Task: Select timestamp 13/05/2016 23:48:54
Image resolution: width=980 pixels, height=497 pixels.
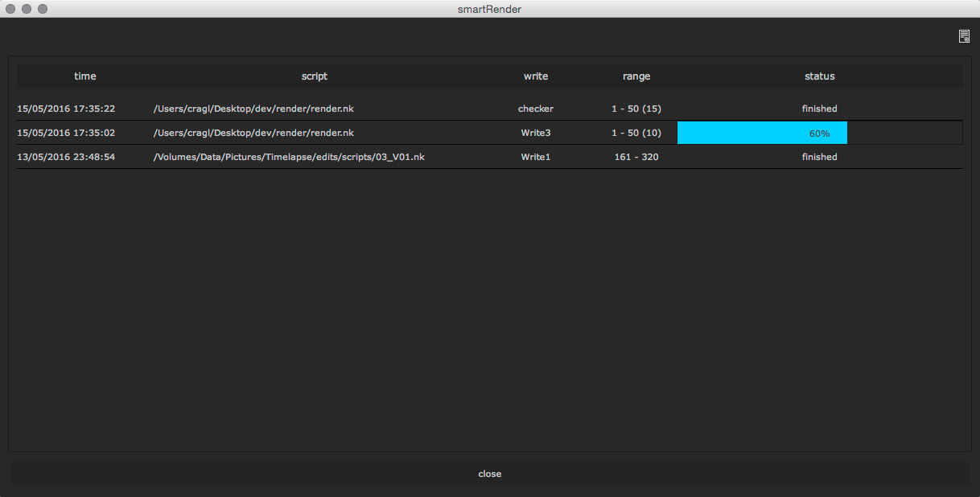Action: 66,157
